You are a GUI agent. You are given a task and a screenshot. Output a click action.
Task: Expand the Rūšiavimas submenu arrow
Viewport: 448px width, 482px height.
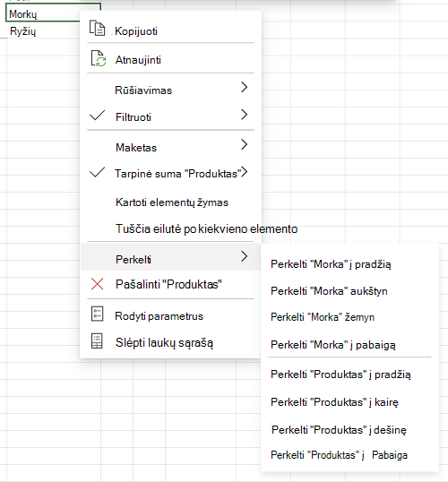244,87
